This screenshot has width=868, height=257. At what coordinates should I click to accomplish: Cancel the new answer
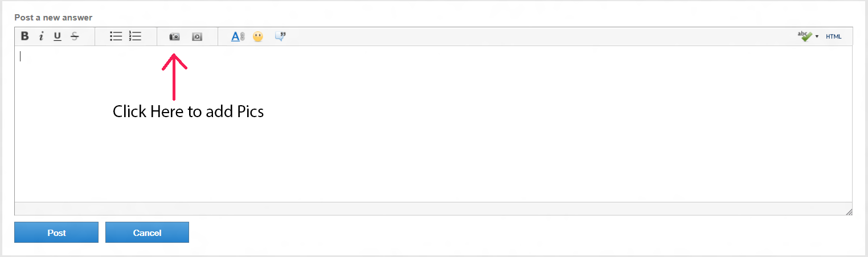point(147,233)
